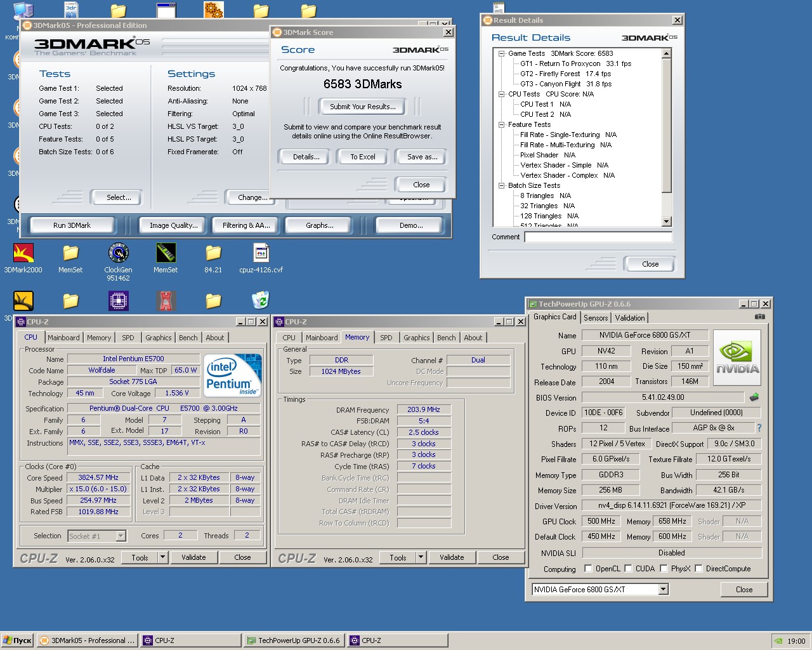This screenshot has width=812, height=650.
Task: Open the MemSet folder desktop icon
Action: tap(70, 253)
